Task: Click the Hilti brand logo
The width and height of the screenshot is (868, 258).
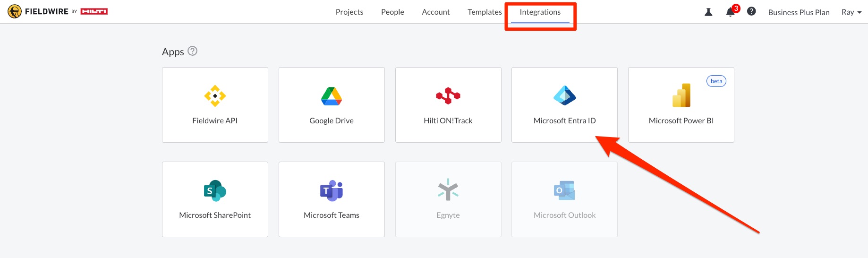Action: (94, 11)
